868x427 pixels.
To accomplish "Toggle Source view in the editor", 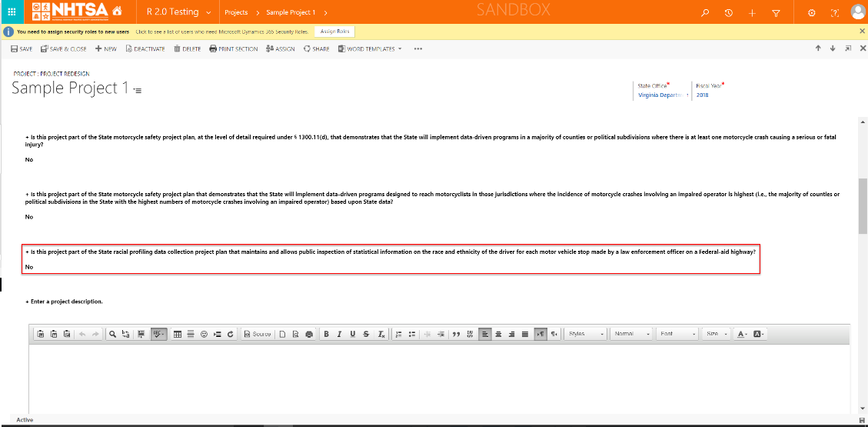I will coord(258,334).
